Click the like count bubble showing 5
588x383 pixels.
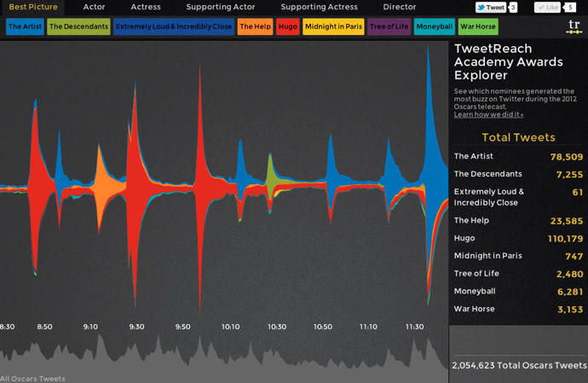pyautogui.click(x=570, y=7)
